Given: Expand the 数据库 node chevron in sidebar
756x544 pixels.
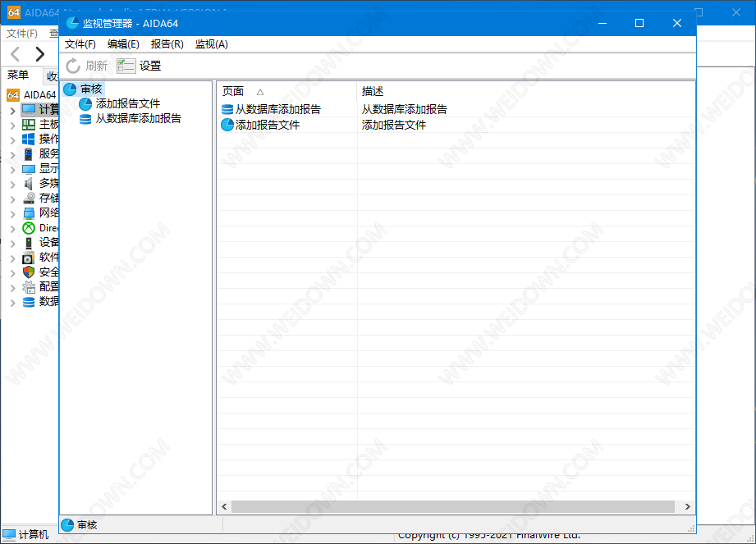Looking at the screenshot, I should [12, 302].
